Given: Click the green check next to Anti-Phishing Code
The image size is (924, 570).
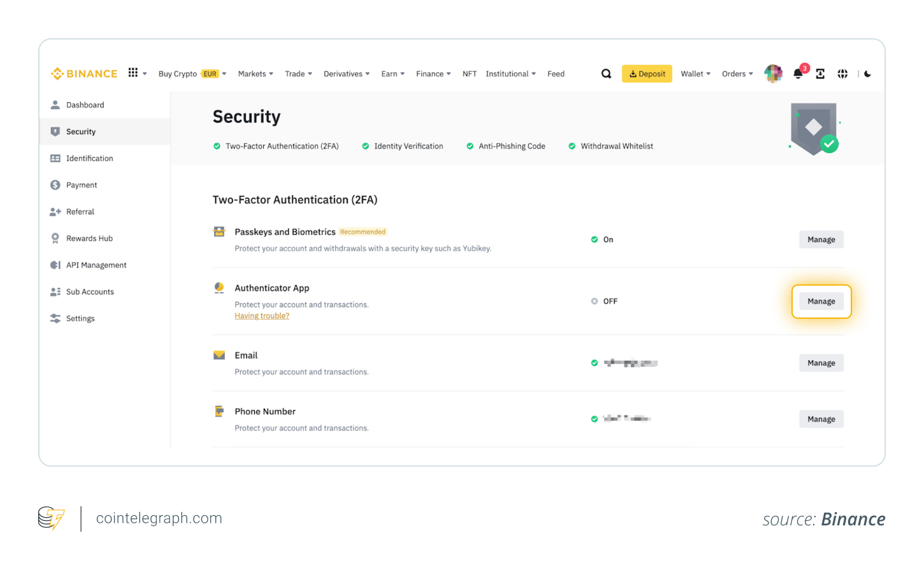Looking at the screenshot, I should pos(470,146).
